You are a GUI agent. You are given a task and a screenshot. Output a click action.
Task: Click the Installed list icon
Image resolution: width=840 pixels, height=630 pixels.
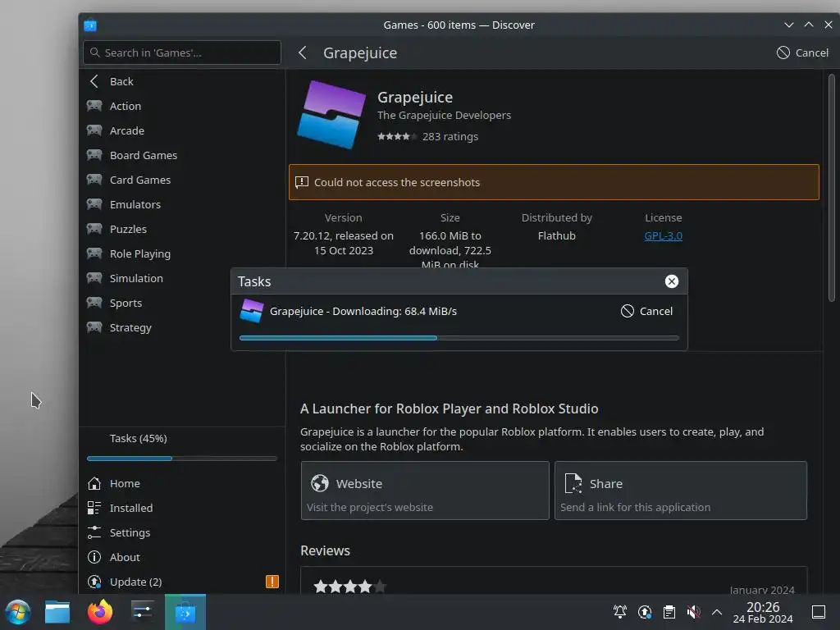pyautogui.click(x=94, y=508)
